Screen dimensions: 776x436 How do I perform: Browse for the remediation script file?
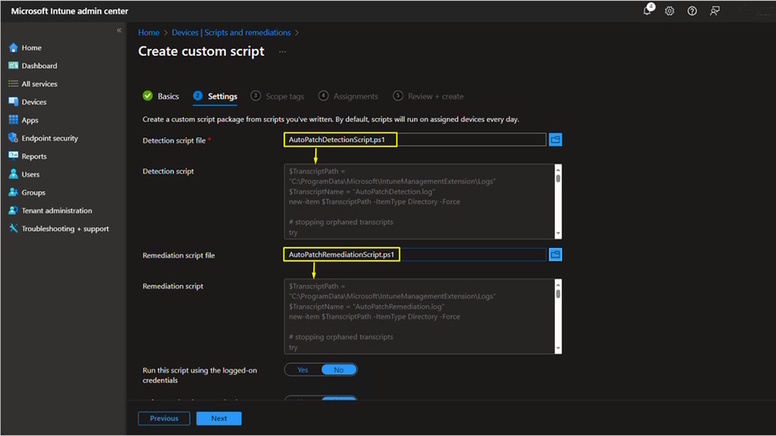point(555,254)
